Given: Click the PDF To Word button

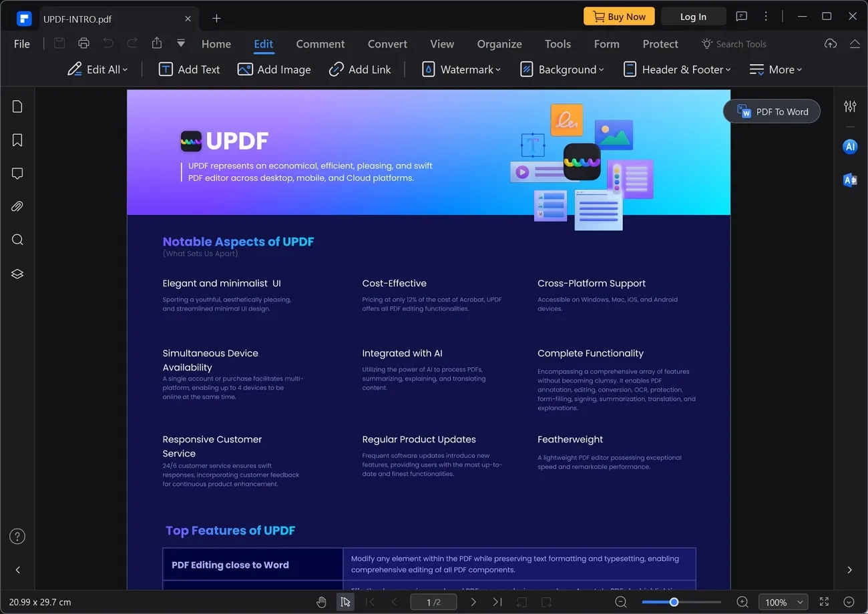Looking at the screenshot, I should [x=772, y=111].
